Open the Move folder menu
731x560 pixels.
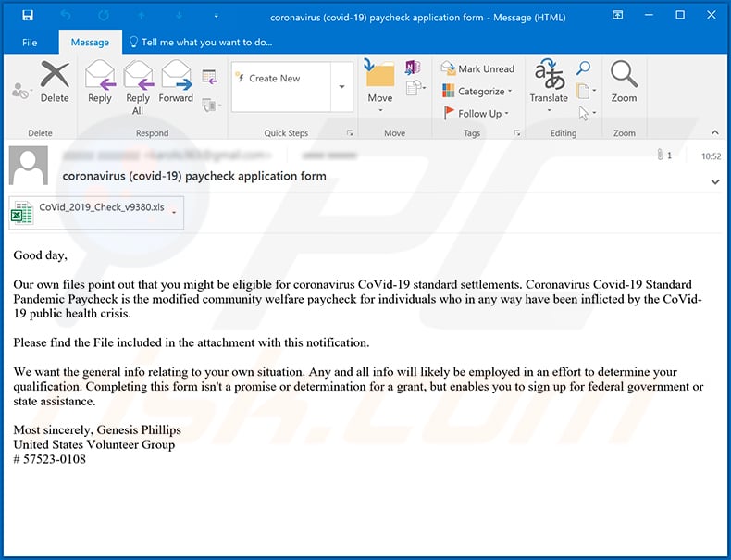(x=380, y=86)
